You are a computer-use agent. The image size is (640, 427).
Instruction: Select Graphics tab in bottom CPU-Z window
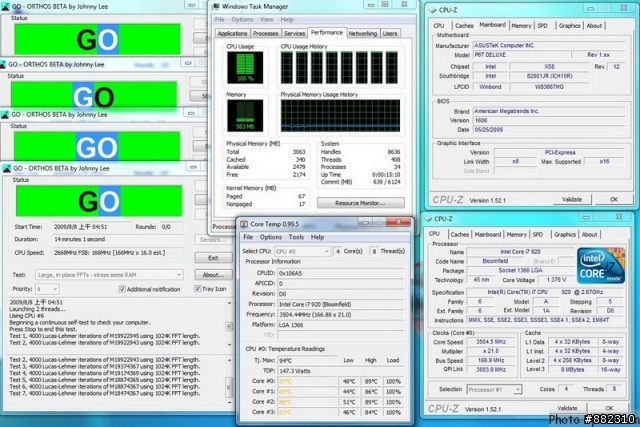point(565,235)
